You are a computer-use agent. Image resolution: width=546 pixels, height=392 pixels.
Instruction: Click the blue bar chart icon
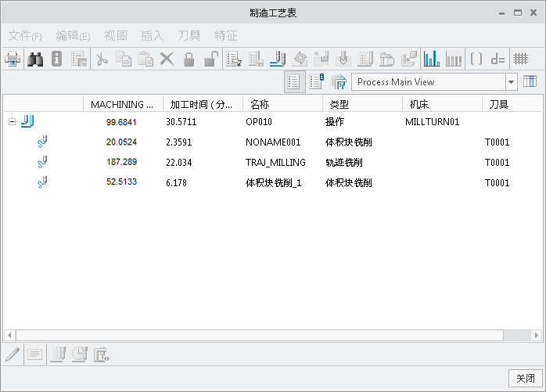[x=431, y=59]
